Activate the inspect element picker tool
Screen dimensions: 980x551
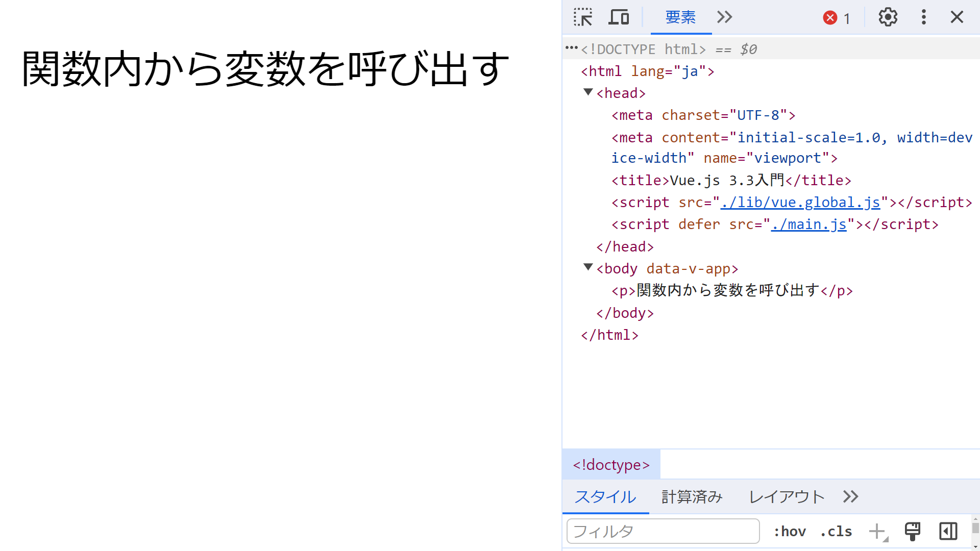pyautogui.click(x=582, y=17)
